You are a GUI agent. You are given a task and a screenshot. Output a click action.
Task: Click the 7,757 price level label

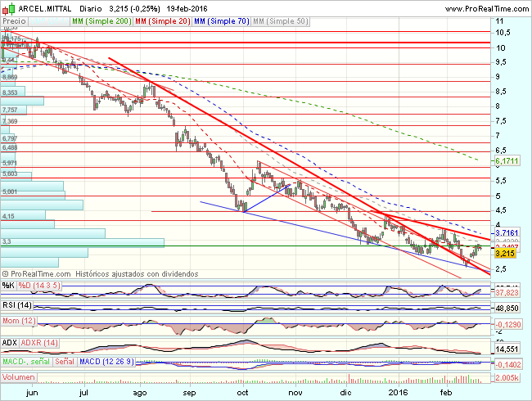(10, 110)
